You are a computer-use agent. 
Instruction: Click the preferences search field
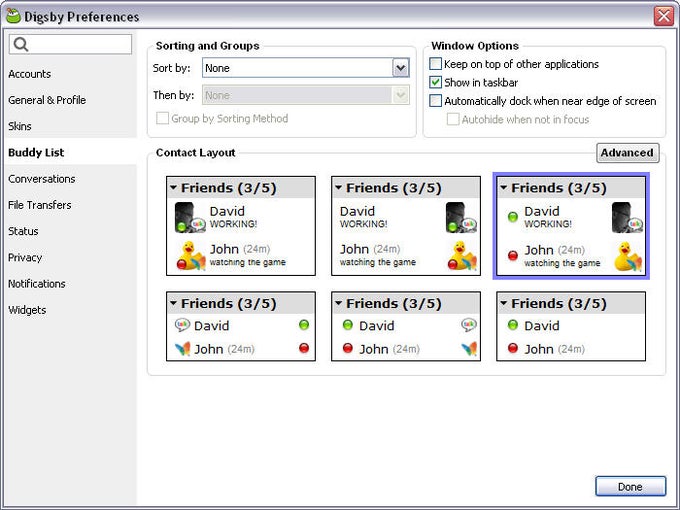(x=70, y=44)
